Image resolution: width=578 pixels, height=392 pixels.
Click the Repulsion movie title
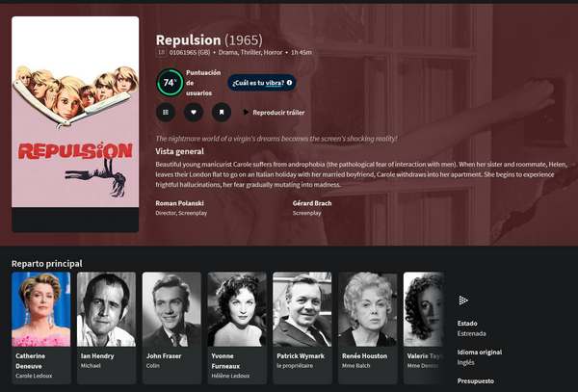[x=188, y=39]
